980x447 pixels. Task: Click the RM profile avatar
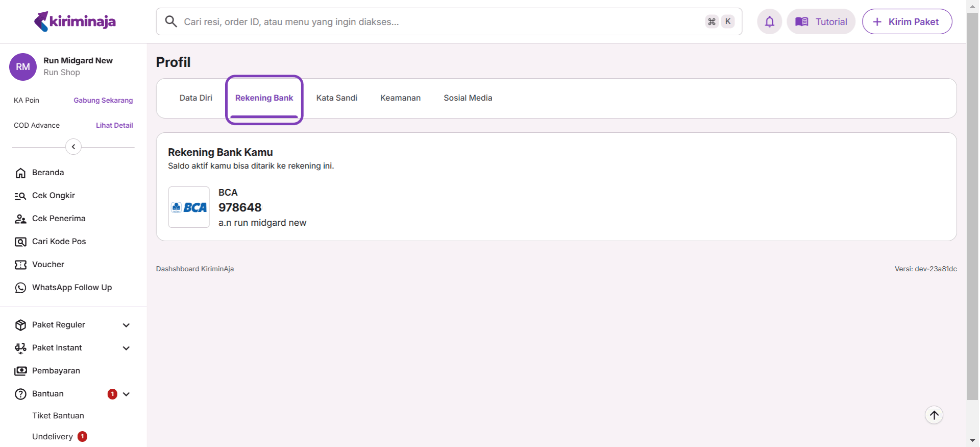pos(23,67)
